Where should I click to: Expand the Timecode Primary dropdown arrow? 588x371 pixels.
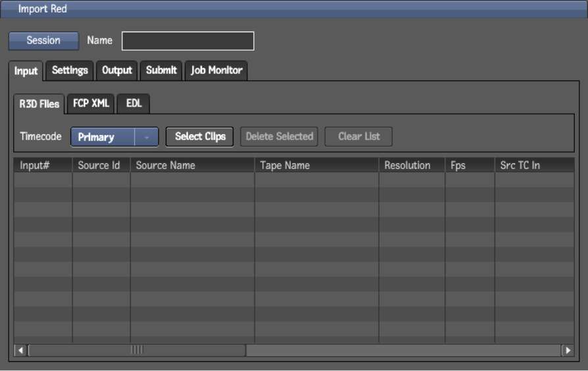147,137
